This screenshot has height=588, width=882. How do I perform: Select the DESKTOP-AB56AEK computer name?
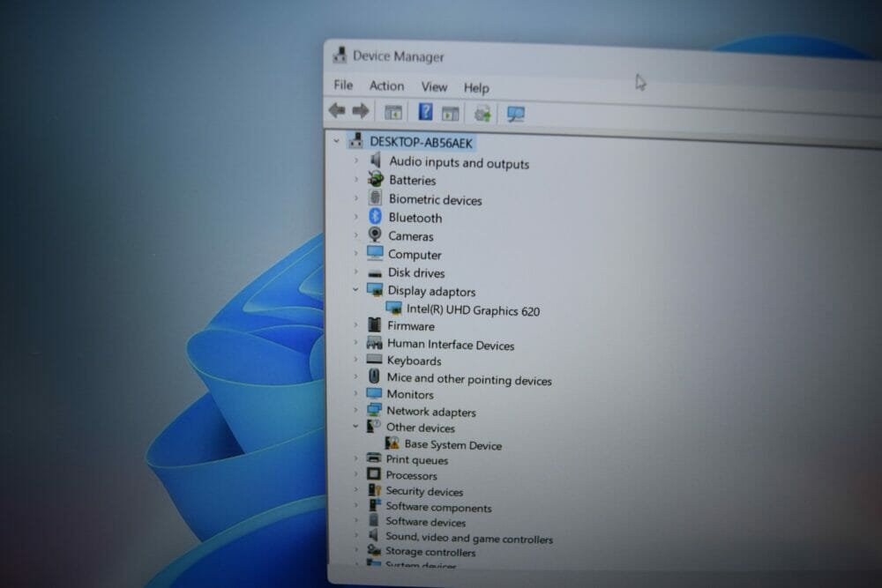(421, 143)
